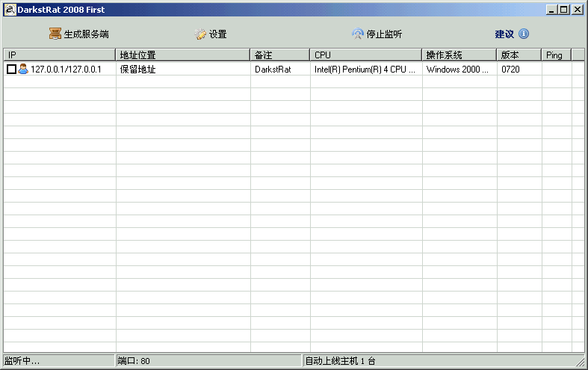The image size is (588, 370).
Task: Click the 地址位置 column header
Action: coord(183,55)
